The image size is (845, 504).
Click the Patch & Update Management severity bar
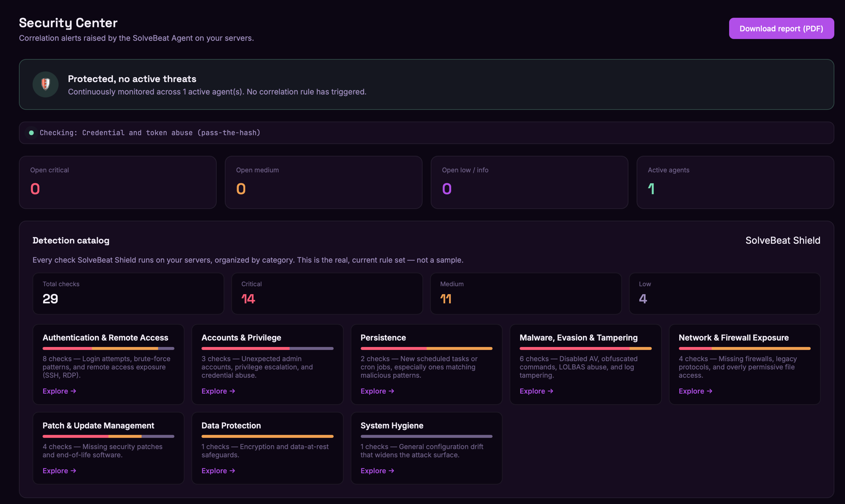[109, 436]
